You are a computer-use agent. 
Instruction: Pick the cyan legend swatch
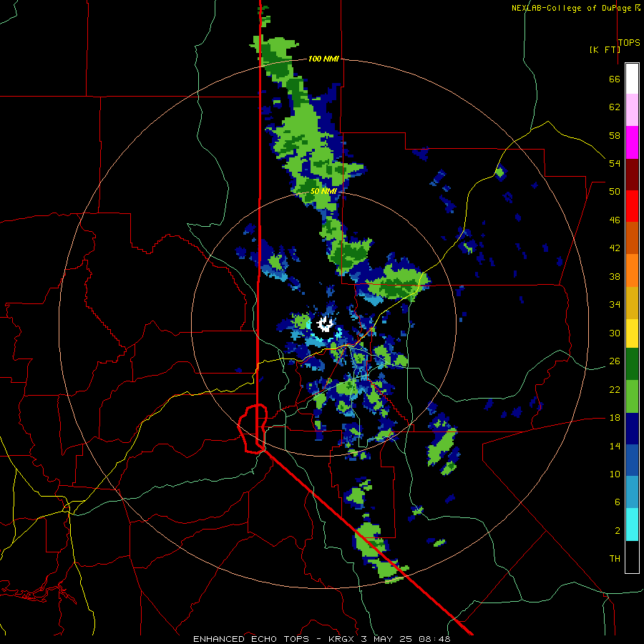pyautogui.click(x=632, y=525)
